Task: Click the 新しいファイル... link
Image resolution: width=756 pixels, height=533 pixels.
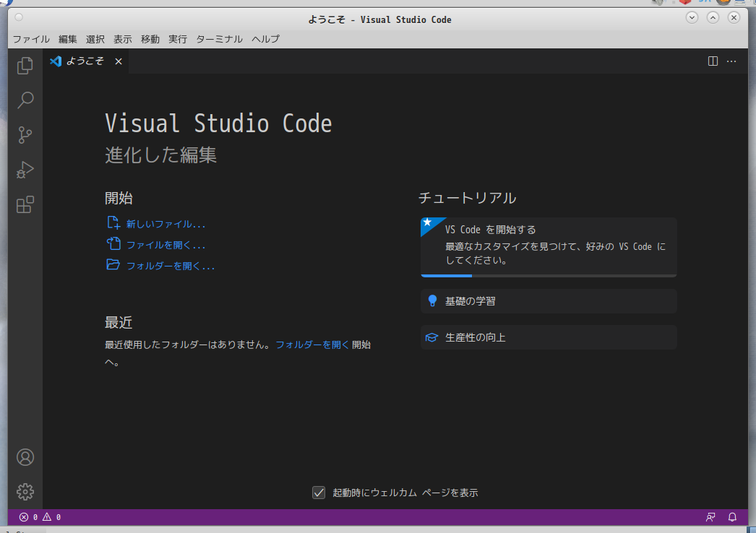Action: click(166, 224)
